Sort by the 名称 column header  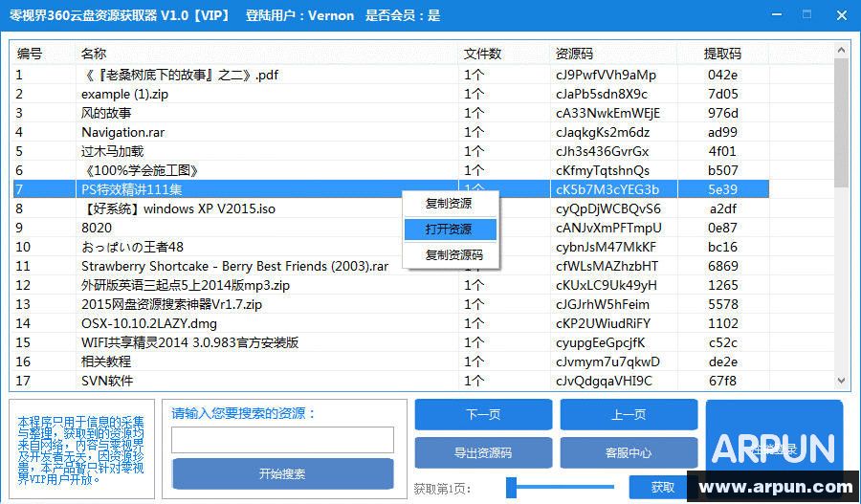94,54
